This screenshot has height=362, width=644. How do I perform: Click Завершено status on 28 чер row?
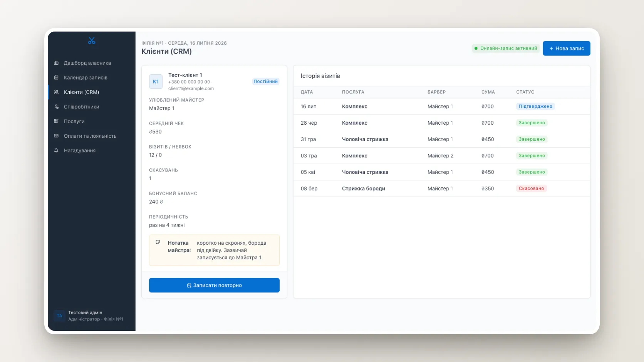[x=532, y=123]
